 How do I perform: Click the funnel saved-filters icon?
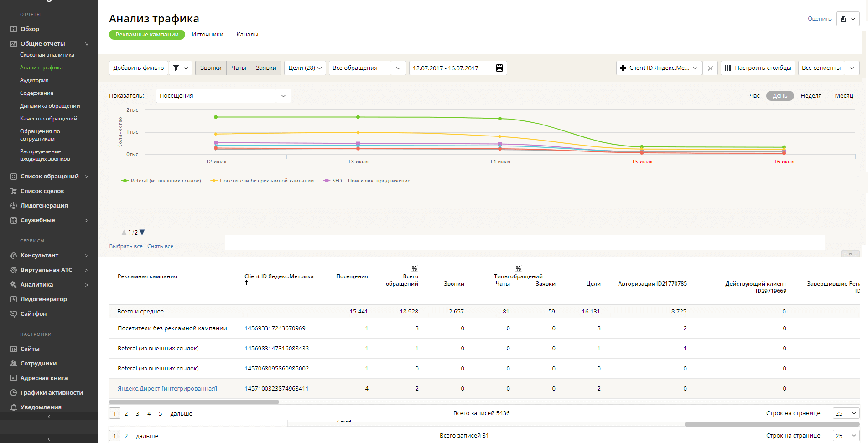tap(176, 68)
